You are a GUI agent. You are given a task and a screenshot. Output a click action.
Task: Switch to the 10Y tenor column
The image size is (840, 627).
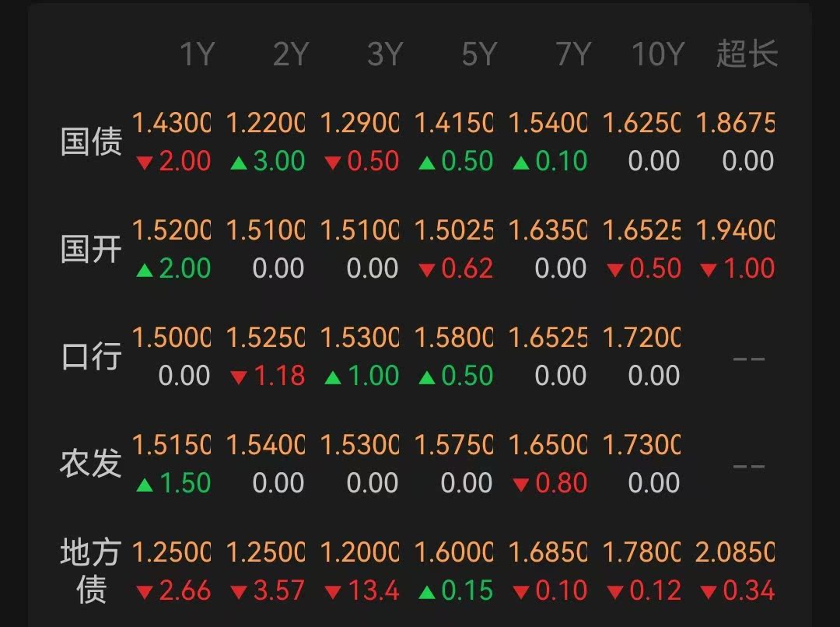point(657,55)
